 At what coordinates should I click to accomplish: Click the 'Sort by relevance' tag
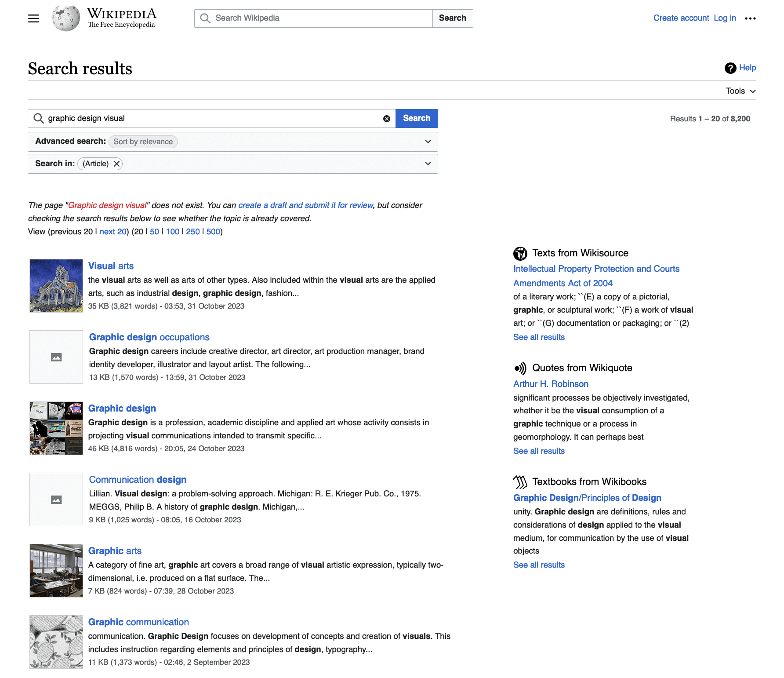pos(143,142)
